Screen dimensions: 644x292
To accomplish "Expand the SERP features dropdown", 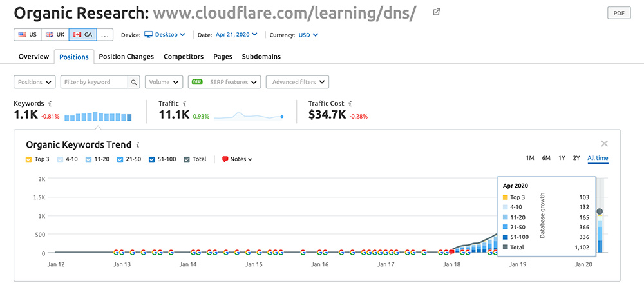I will coord(224,82).
